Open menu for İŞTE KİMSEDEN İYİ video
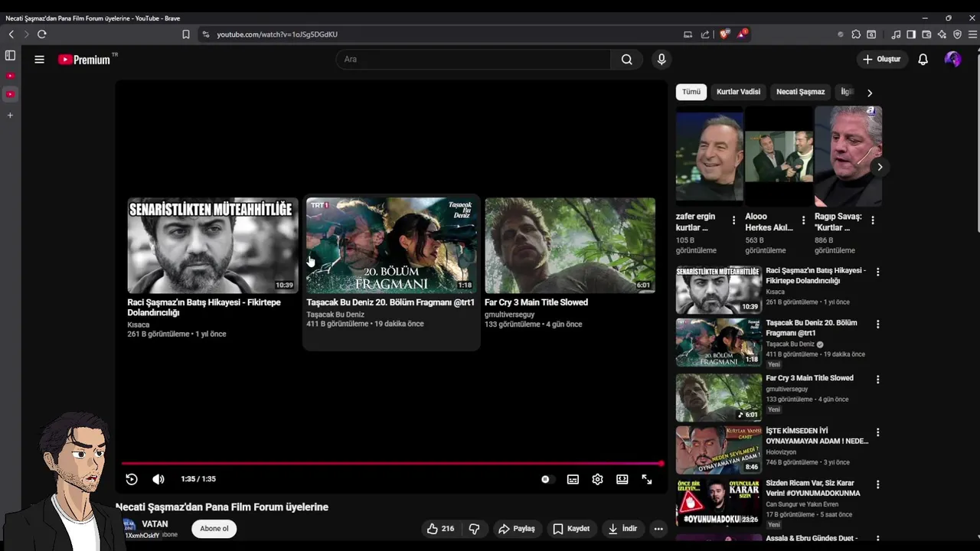 pos(877,432)
